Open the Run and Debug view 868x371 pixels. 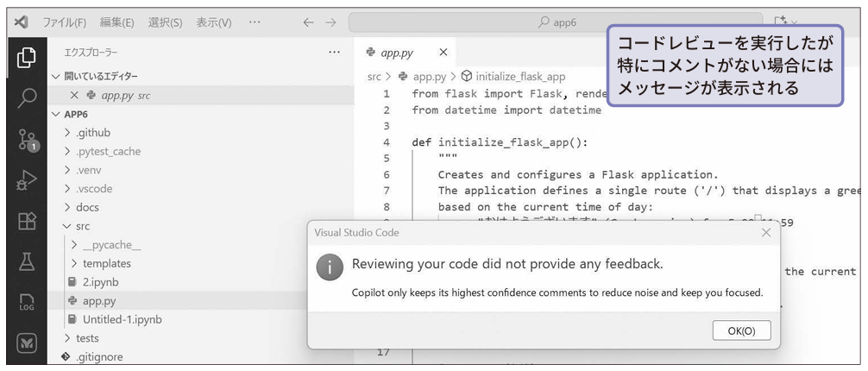(27, 180)
